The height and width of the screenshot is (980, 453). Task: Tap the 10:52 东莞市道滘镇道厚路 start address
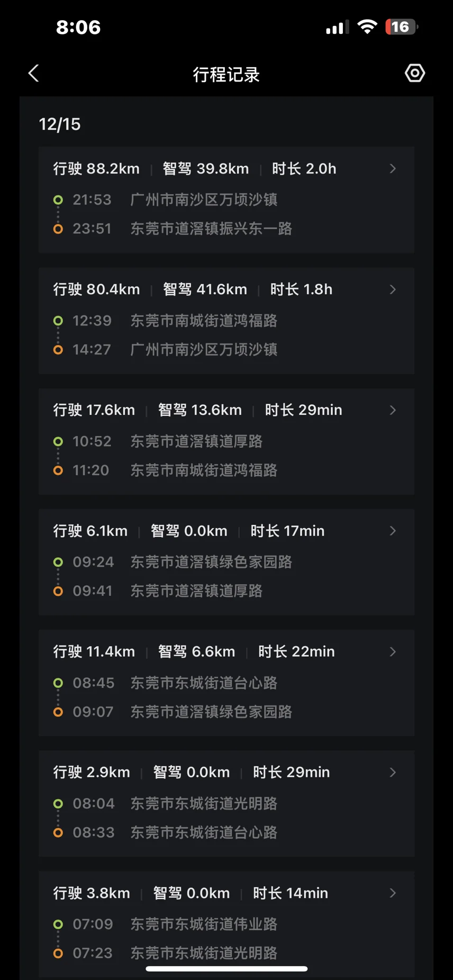pos(196,441)
